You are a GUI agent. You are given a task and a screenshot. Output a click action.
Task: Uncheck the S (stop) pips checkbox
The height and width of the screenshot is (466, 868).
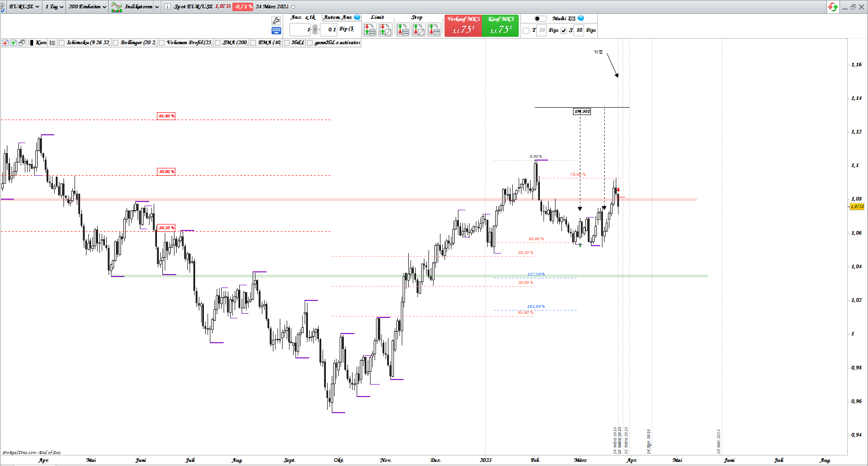564,31
